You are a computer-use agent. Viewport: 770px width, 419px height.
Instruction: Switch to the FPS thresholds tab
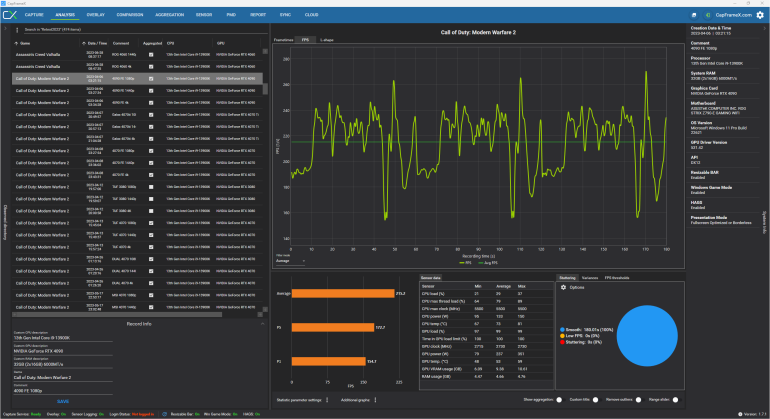pyautogui.click(x=617, y=278)
